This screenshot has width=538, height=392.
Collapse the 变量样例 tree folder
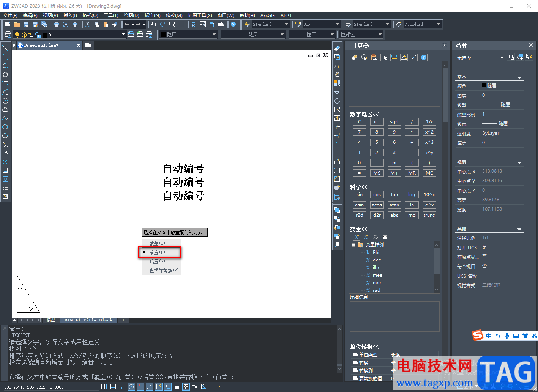[x=353, y=245]
